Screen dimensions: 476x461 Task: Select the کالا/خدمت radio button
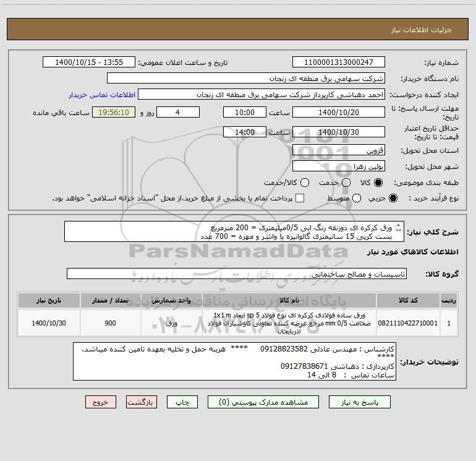click(x=305, y=183)
